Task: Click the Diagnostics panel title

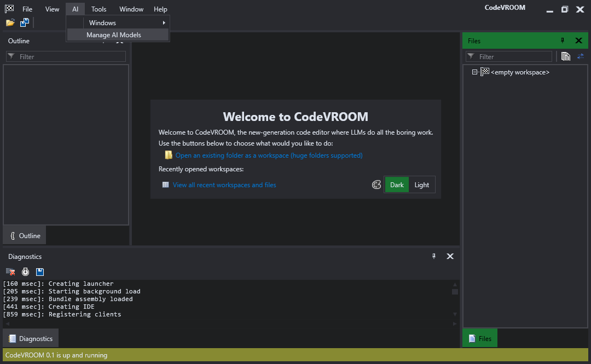Action: click(x=25, y=257)
